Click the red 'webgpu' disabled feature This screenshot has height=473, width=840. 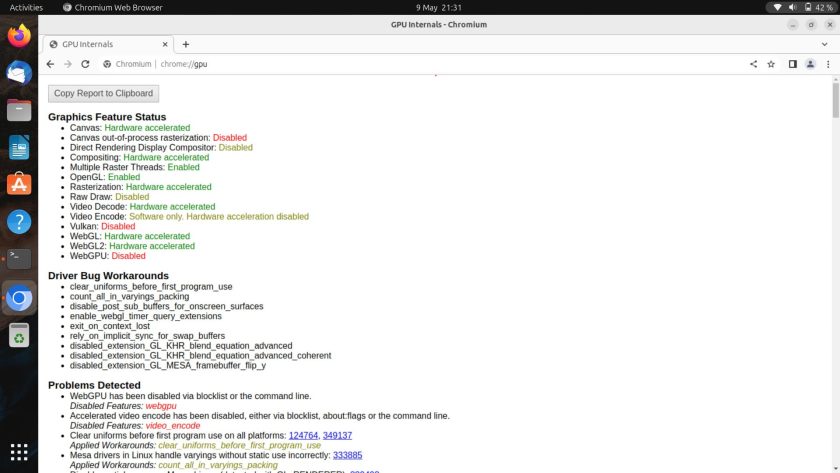click(x=161, y=406)
